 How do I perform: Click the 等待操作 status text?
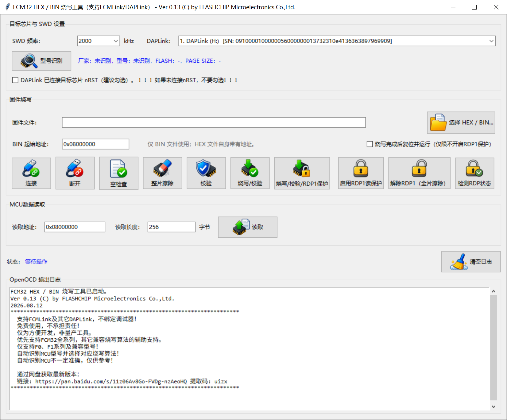click(36, 262)
